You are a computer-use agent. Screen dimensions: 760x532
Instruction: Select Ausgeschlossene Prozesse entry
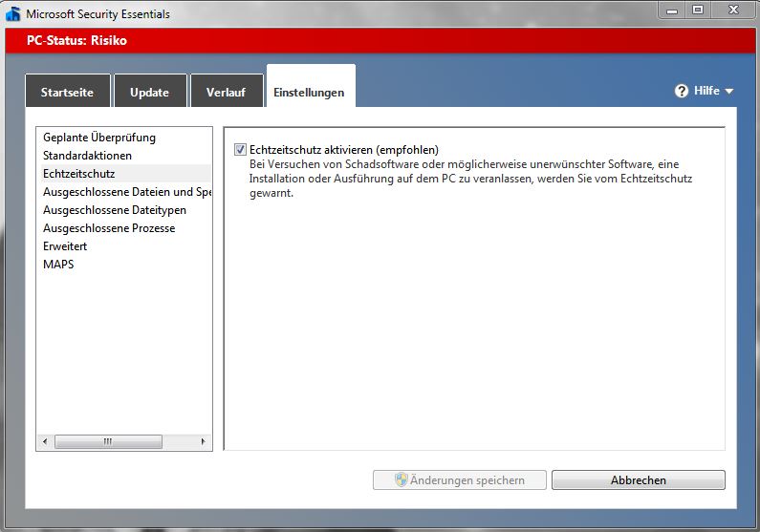pyautogui.click(x=125, y=228)
